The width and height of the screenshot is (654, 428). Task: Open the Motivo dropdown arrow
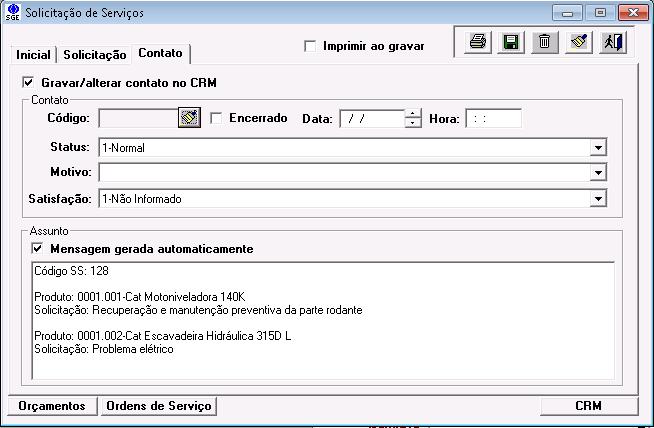(598, 173)
